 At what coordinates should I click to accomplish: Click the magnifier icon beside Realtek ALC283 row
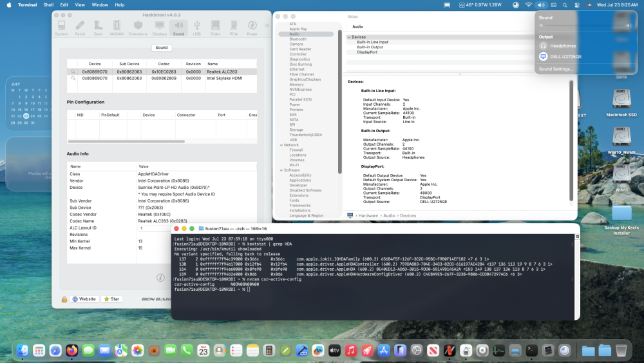pyautogui.click(x=73, y=72)
